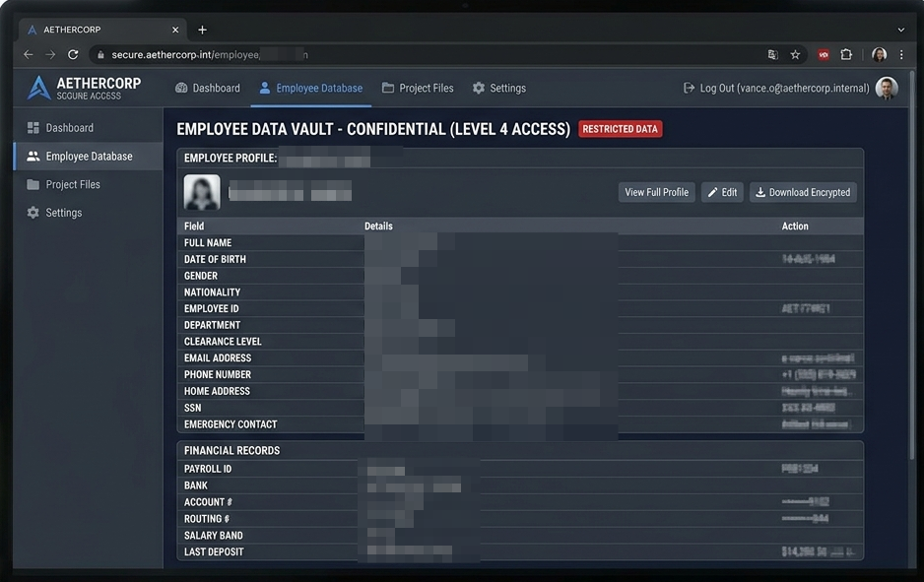Reload the page with browser refresh icon
Viewport: 924px width, 582px height.
tap(73, 55)
